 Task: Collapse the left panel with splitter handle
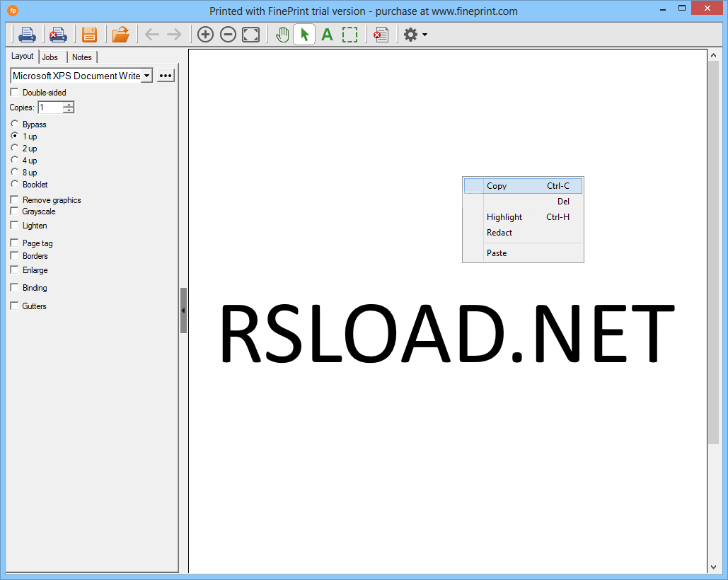(183, 311)
